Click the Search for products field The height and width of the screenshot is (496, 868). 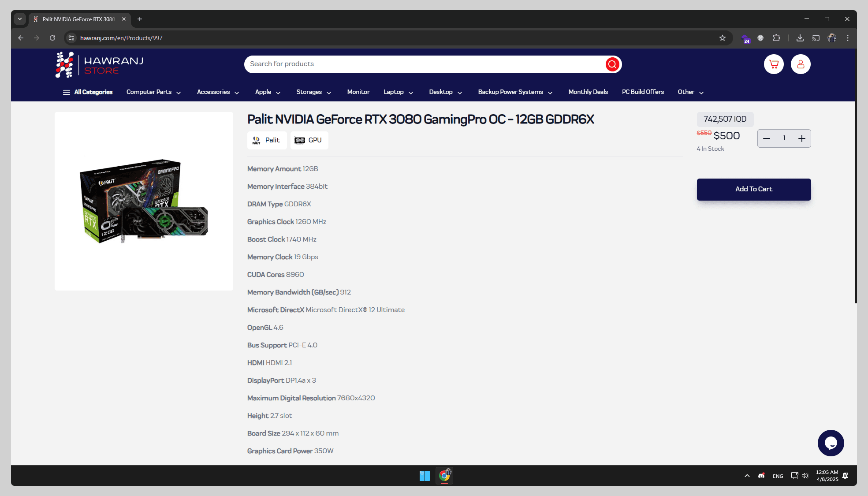pyautogui.click(x=425, y=64)
